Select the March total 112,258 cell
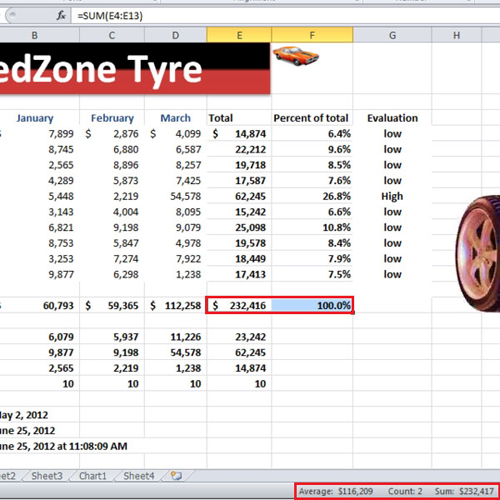 176,305
